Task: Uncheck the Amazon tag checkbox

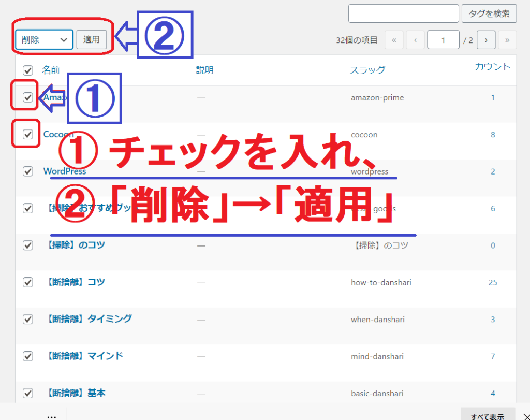Action: click(28, 97)
